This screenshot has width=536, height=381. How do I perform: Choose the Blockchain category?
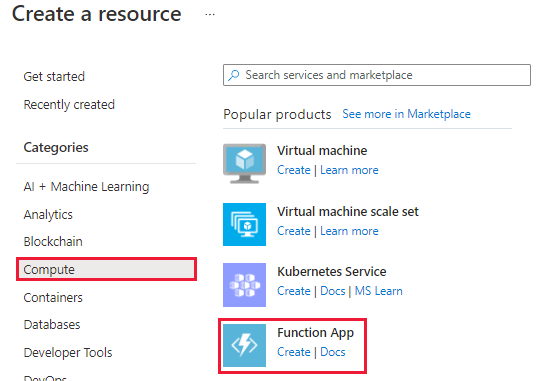pyautogui.click(x=53, y=242)
